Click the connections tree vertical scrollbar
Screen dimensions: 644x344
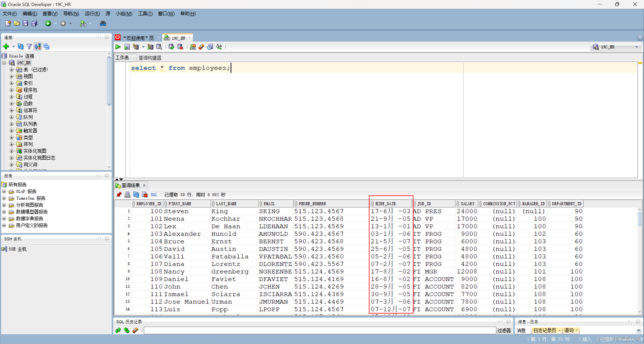[109, 81]
